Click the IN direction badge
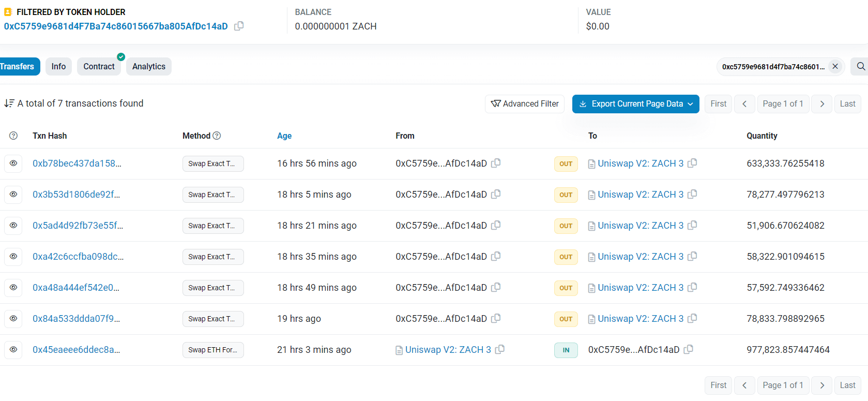868x401 pixels. click(566, 350)
